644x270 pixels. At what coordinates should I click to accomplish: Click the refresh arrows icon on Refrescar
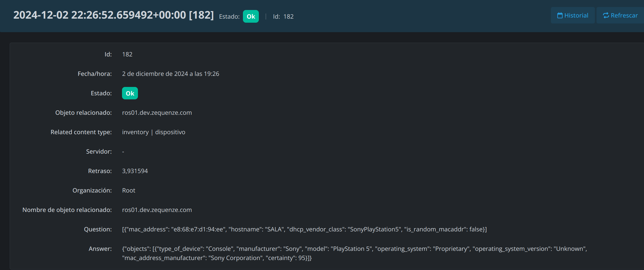pos(606,16)
